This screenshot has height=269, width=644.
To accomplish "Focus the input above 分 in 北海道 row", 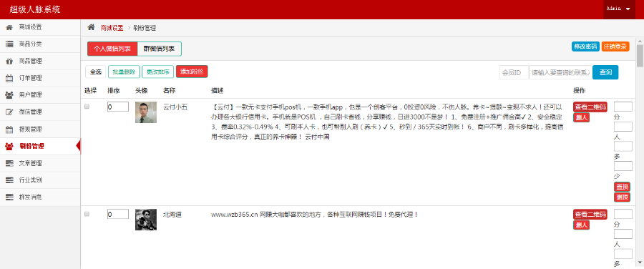I will click(623, 214).
